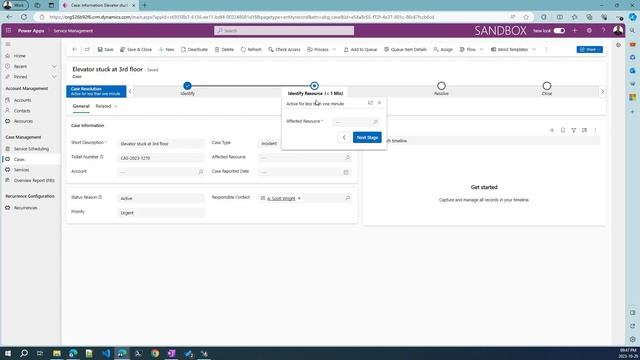This screenshot has width=640, height=360.
Task: Open the A. Scott Wright contact link
Action: [281, 198]
